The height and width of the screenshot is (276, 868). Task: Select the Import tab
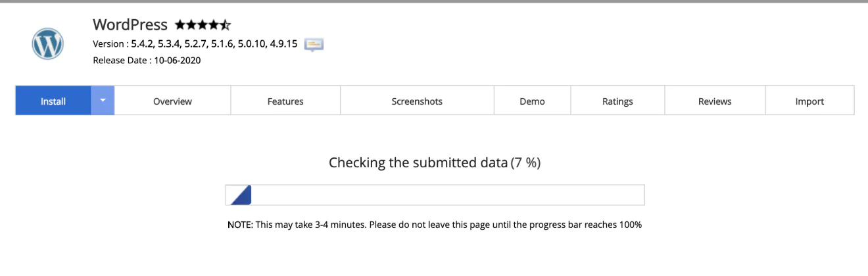tap(809, 101)
